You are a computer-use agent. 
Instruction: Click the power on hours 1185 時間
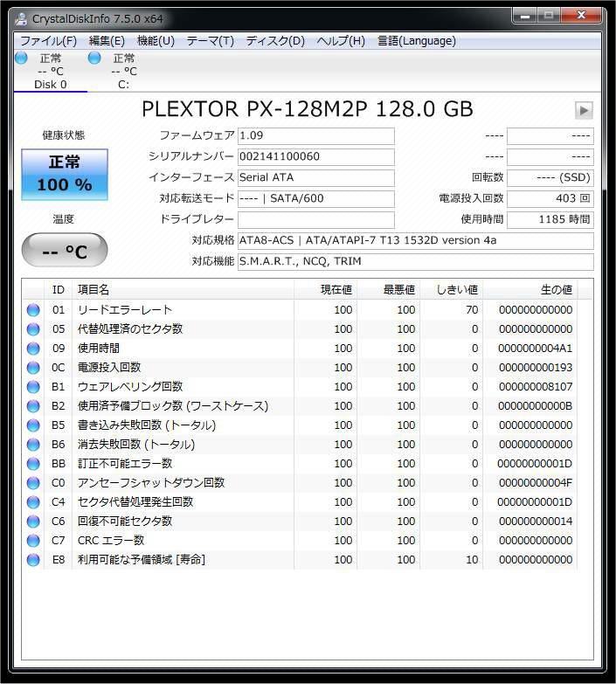[550, 220]
